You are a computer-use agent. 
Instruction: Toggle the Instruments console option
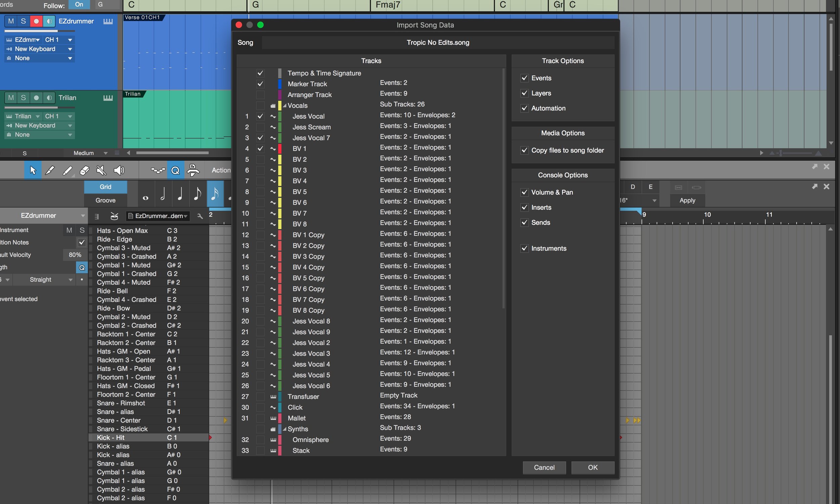524,248
